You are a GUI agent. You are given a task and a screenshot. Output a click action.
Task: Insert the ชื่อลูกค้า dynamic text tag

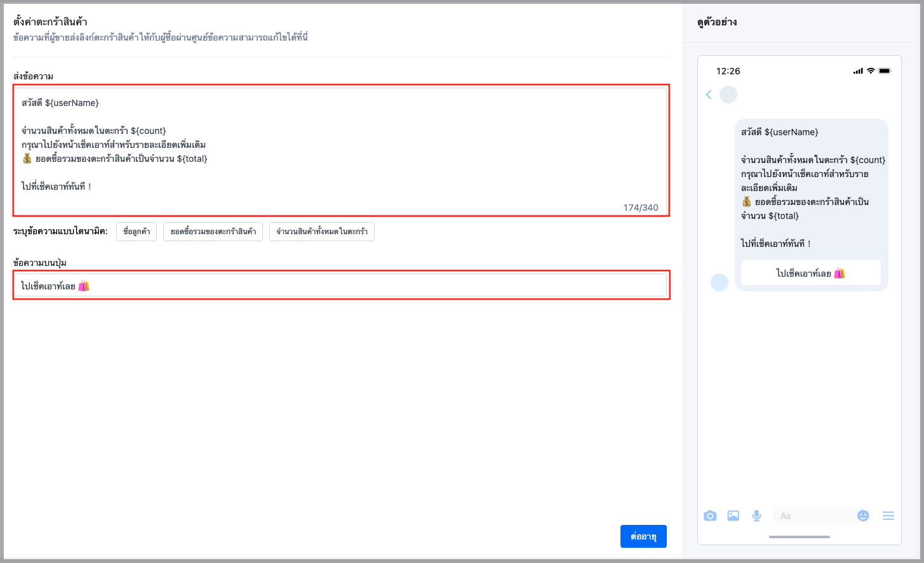pyautogui.click(x=137, y=232)
